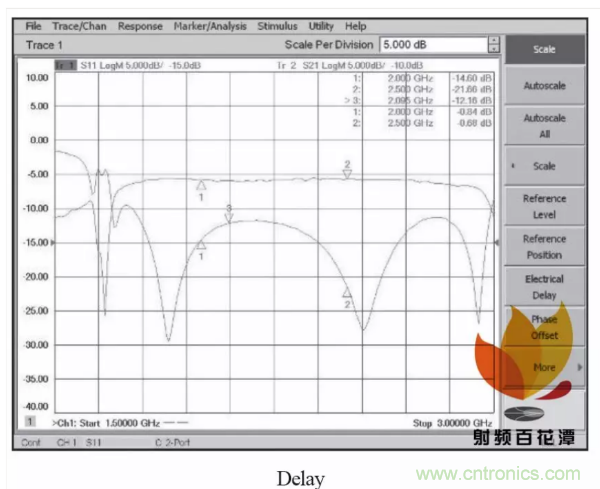Open the Trace/Chan menu

pos(79,25)
